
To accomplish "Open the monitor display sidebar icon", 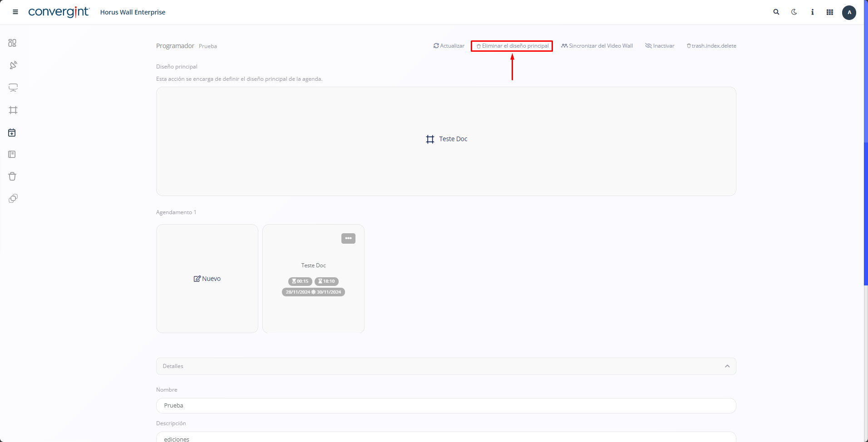I will click(x=13, y=88).
